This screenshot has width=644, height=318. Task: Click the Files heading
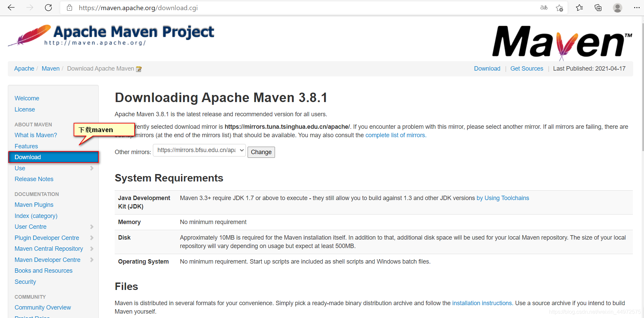127,287
